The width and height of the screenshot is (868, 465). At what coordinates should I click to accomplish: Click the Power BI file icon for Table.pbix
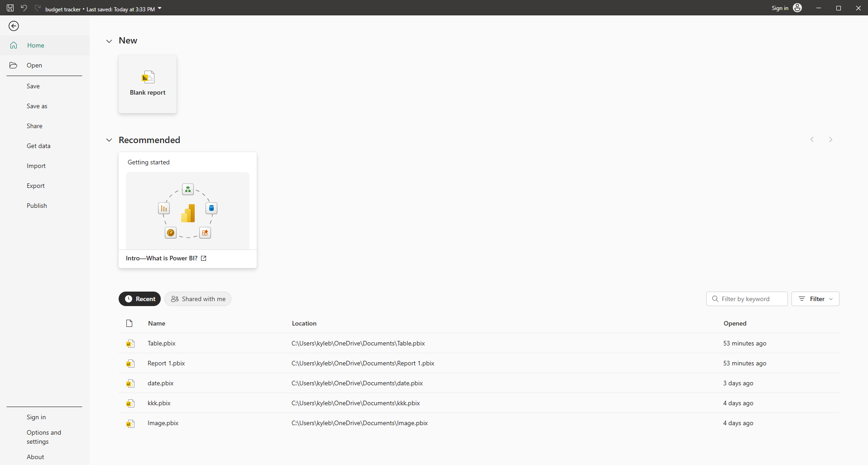(130, 344)
